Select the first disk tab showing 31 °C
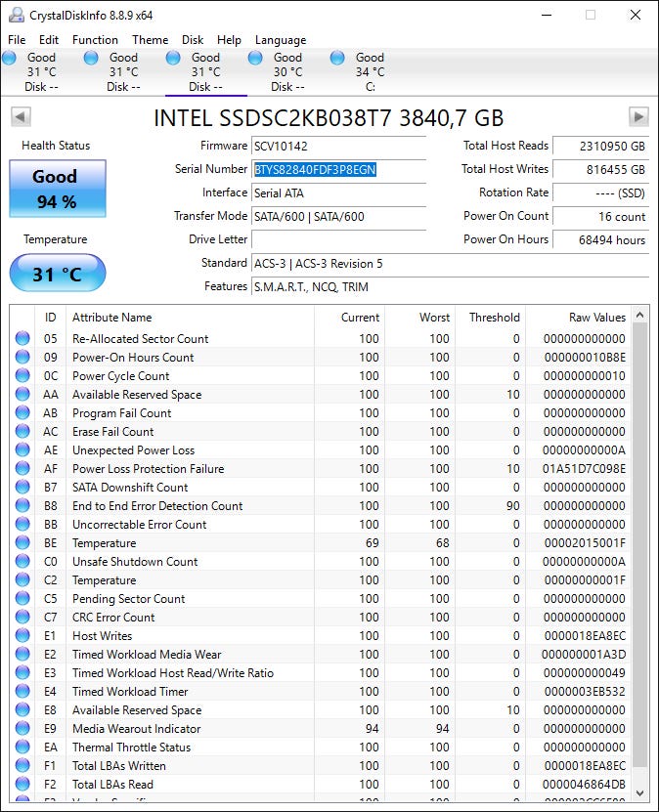This screenshot has width=659, height=812. pos(41,72)
